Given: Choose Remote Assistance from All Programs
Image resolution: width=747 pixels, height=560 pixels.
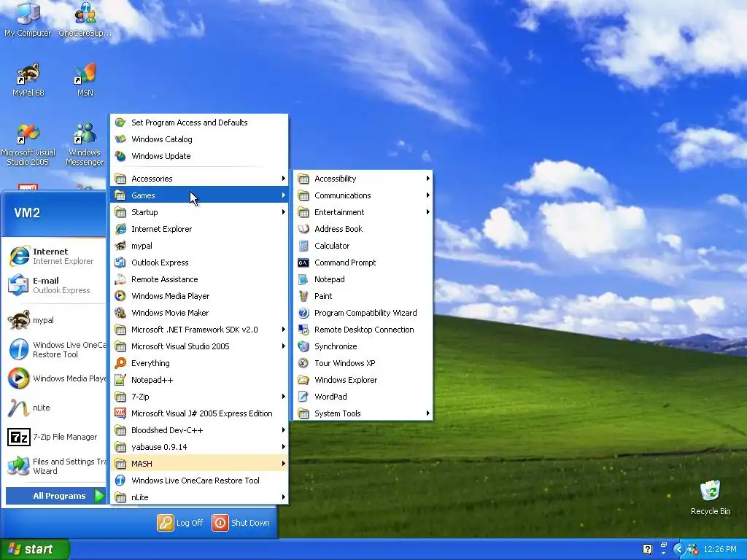Looking at the screenshot, I should 199,279.
